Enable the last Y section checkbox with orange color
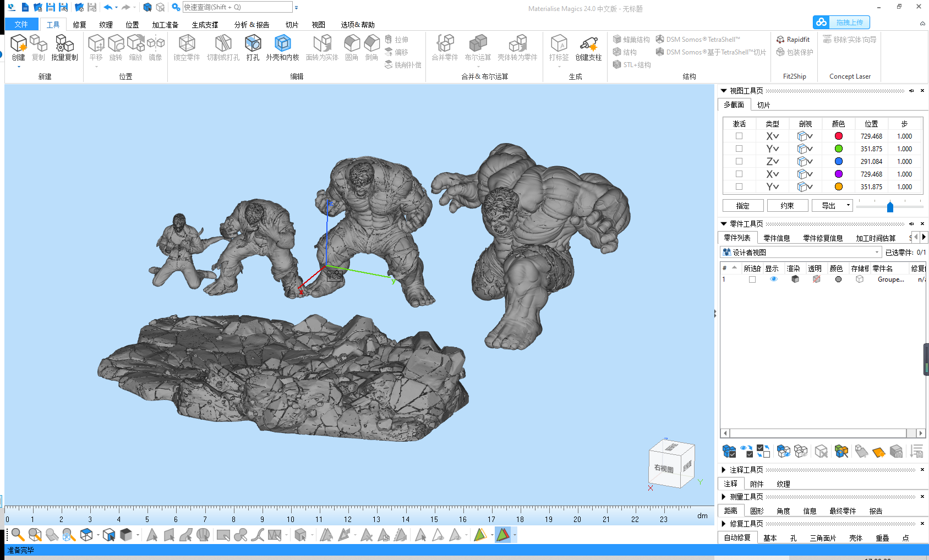 (739, 186)
